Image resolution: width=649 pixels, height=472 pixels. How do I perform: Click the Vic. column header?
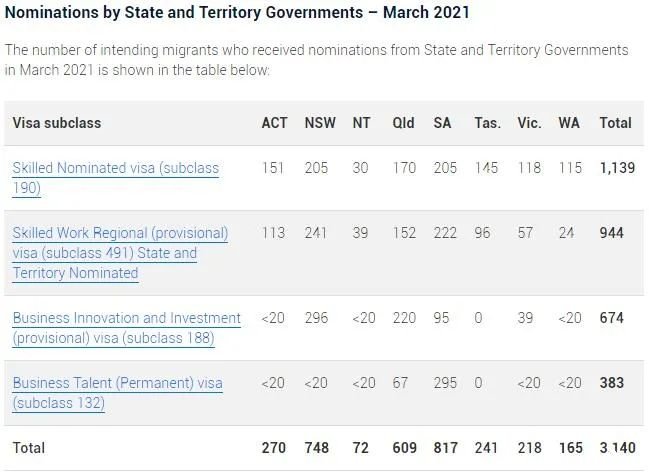529,123
